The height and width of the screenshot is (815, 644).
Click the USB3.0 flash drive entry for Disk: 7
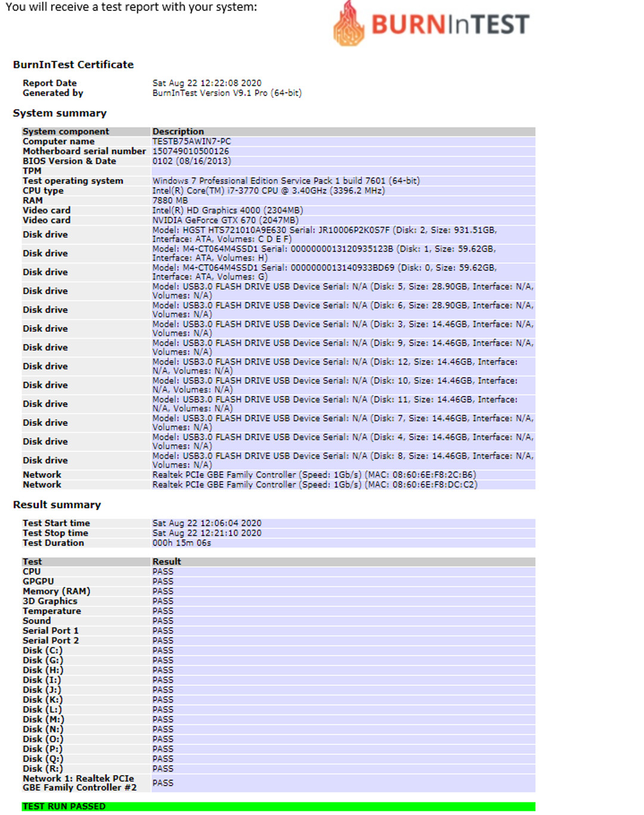[343, 422]
